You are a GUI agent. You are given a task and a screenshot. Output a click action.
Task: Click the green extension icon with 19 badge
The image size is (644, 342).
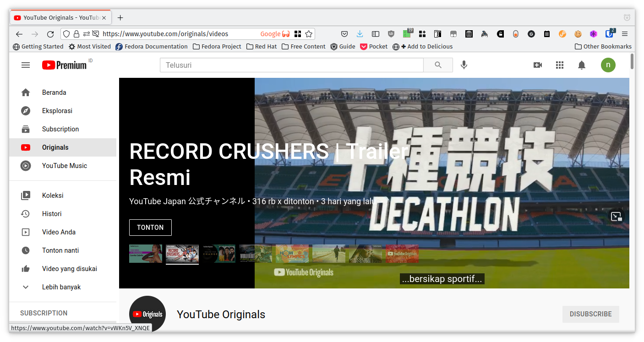tap(407, 33)
